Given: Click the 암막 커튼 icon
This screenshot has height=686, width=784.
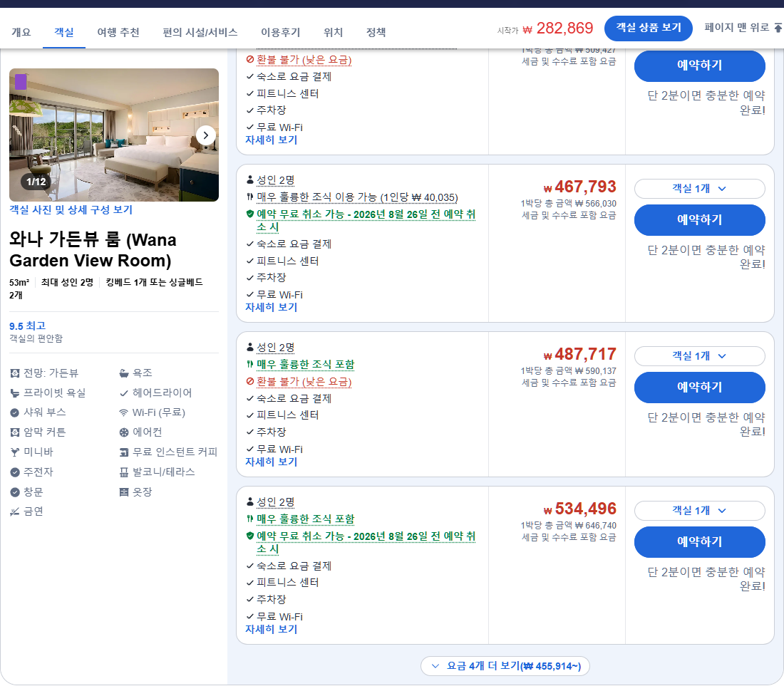Looking at the screenshot, I should click(15, 432).
